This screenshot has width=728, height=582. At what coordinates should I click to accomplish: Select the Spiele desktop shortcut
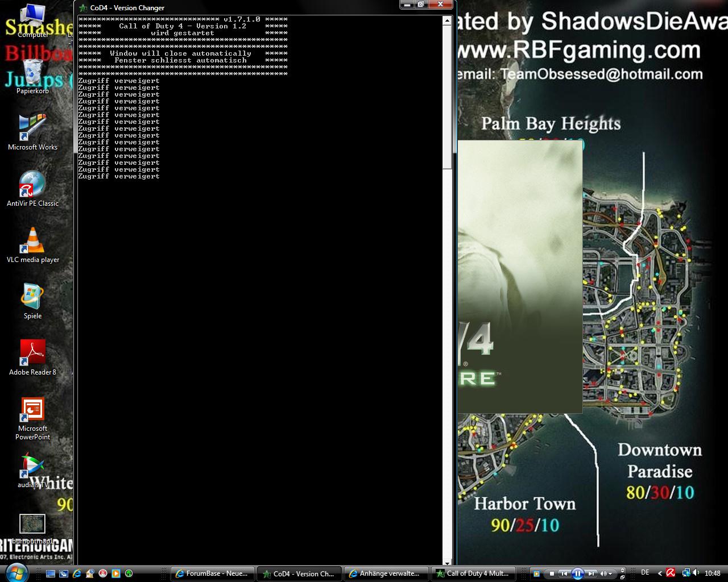point(32,301)
